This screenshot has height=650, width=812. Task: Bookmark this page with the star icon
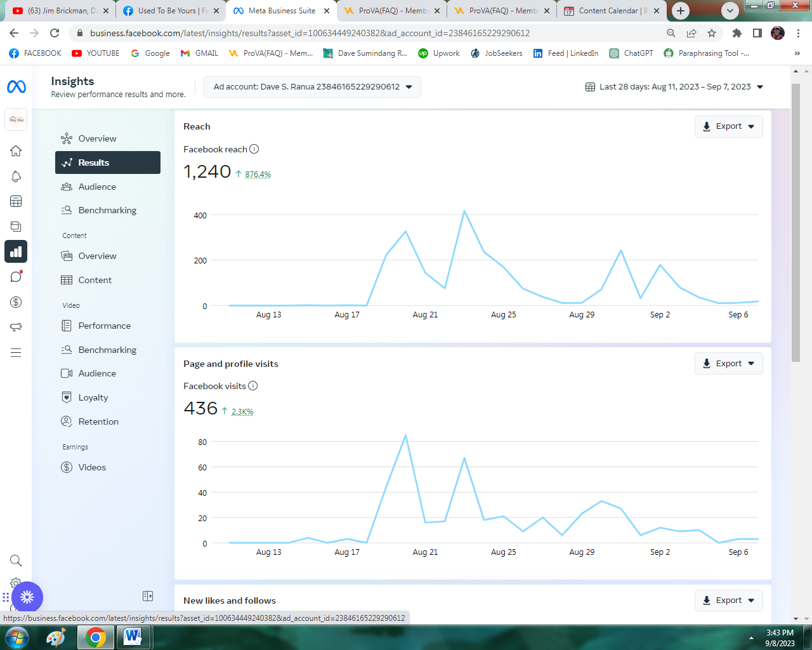712,33
